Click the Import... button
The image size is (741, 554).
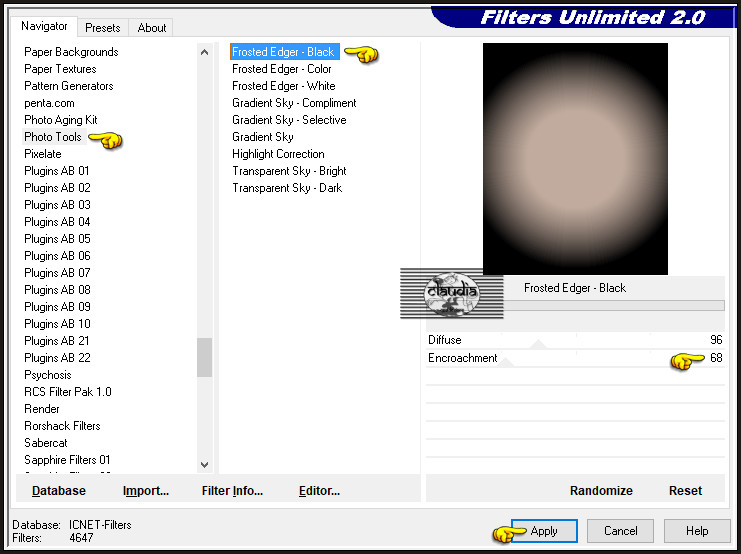pos(146,491)
